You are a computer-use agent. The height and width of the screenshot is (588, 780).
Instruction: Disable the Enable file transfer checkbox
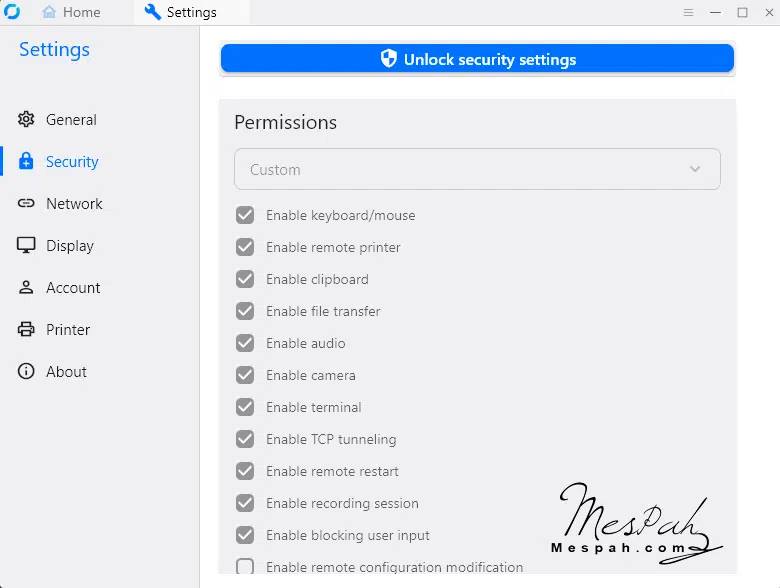[x=245, y=311]
